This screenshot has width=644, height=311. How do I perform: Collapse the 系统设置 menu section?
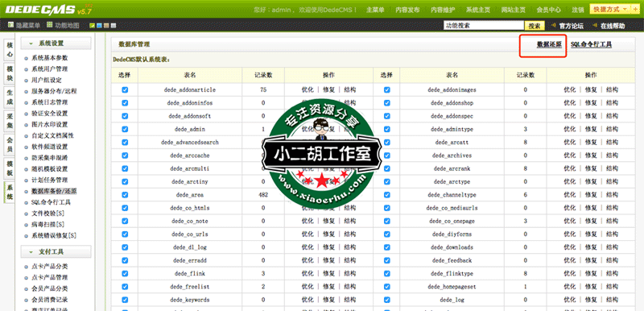pos(56,44)
